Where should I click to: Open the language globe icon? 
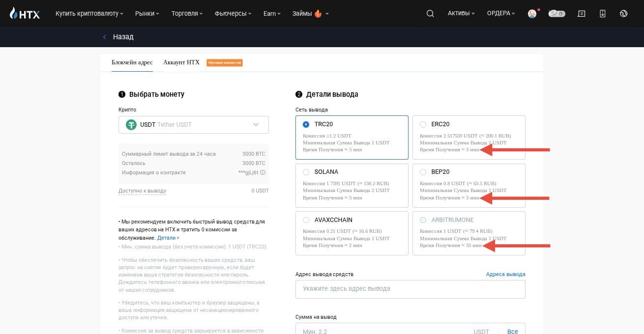pos(624,14)
